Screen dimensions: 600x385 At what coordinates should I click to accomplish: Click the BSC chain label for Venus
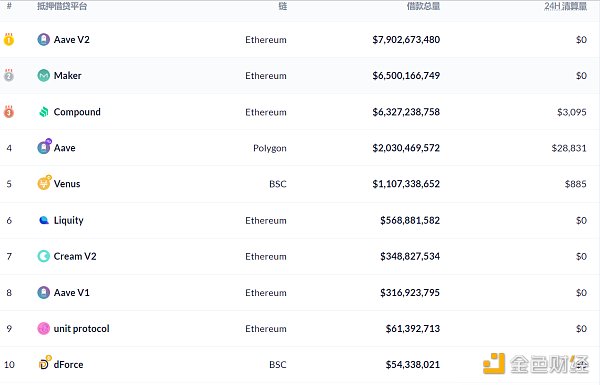(x=278, y=184)
